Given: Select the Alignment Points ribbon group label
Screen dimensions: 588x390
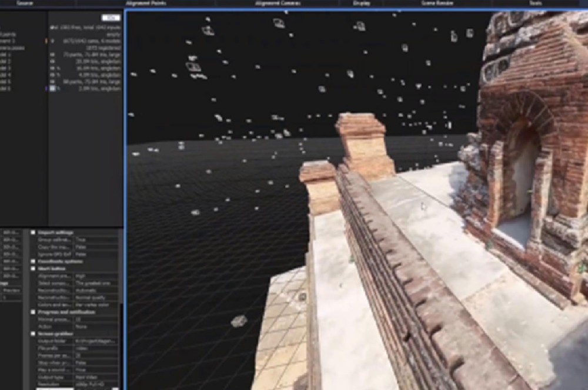Looking at the screenshot, I should point(146,3).
